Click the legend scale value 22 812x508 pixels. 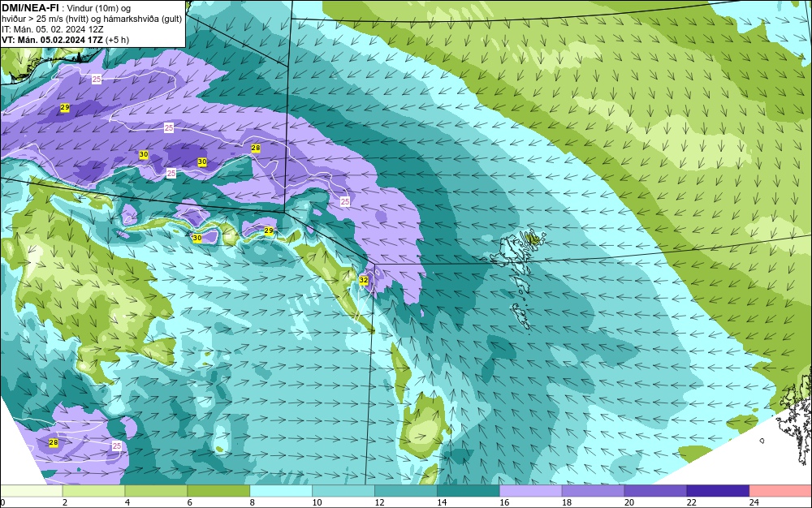[691, 502]
